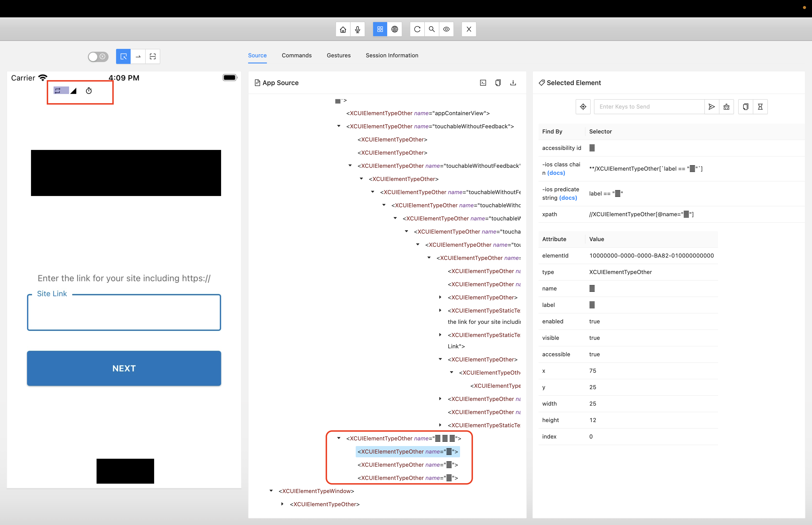Enable the element selection mode tool
Image resolution: width=812 pixels, height=525 pixels.
(123, 56)
